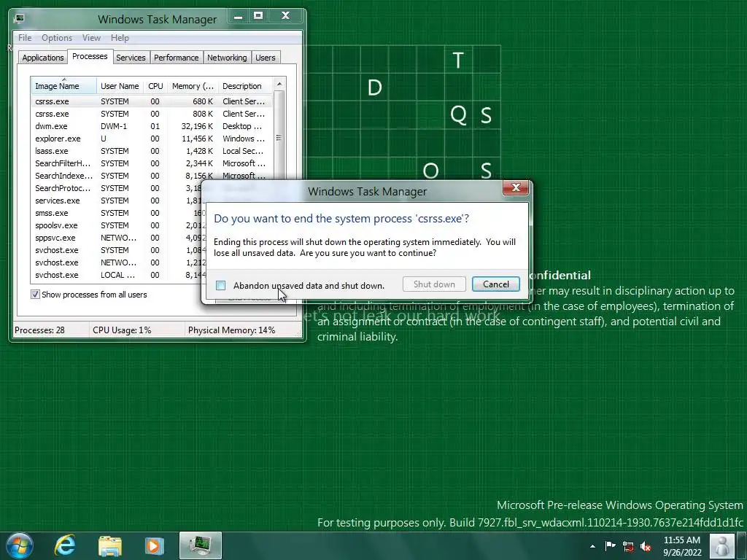Select the services.exe process row
This screenshot has width=747, height=560.
coord(117,201)
